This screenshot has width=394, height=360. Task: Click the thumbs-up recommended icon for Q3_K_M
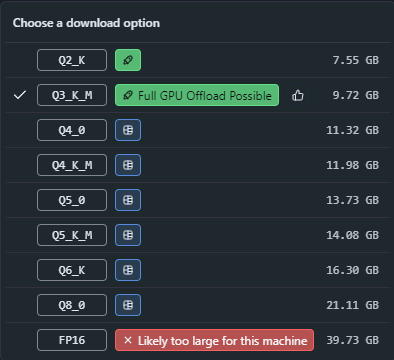coord(298,95)
